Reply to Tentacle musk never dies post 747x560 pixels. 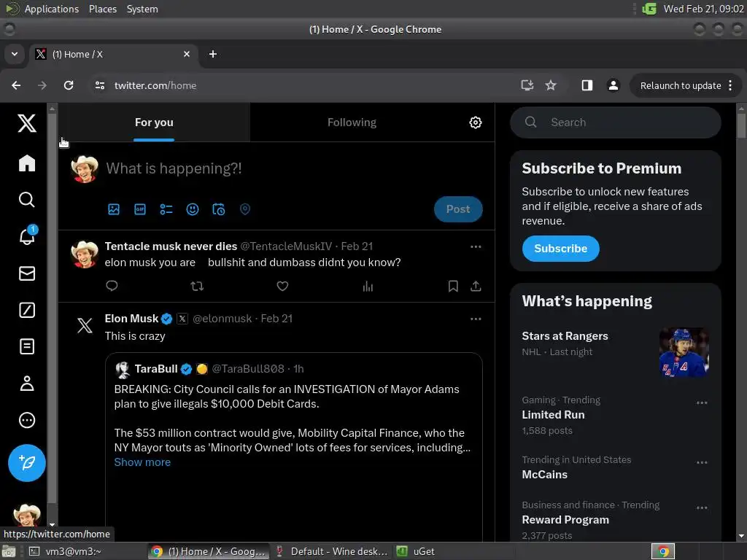(112, 286)
